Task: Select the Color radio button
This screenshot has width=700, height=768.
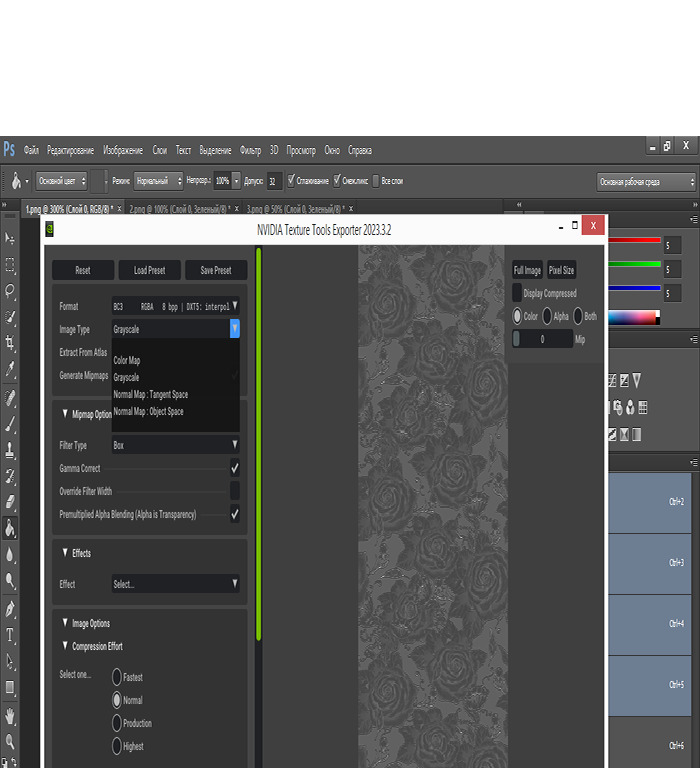Action: pos(517,316)
